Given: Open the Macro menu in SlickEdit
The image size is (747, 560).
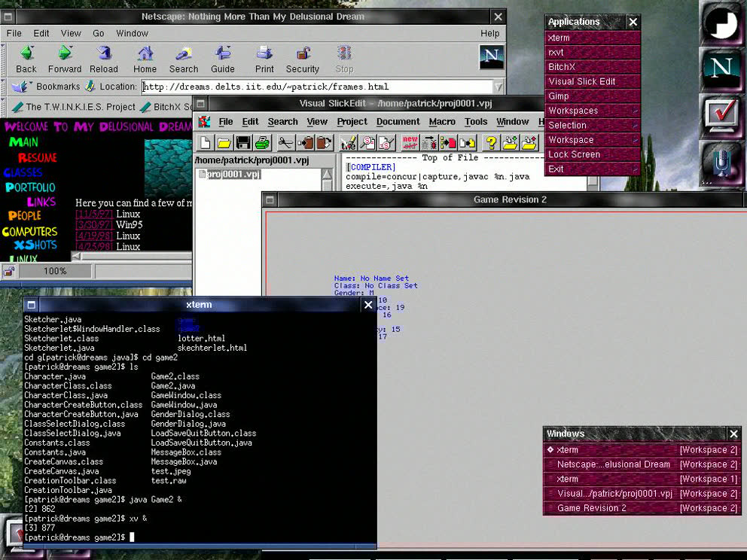Looking at the screenshot, I should pyautogui.click(x=442, y=122).
